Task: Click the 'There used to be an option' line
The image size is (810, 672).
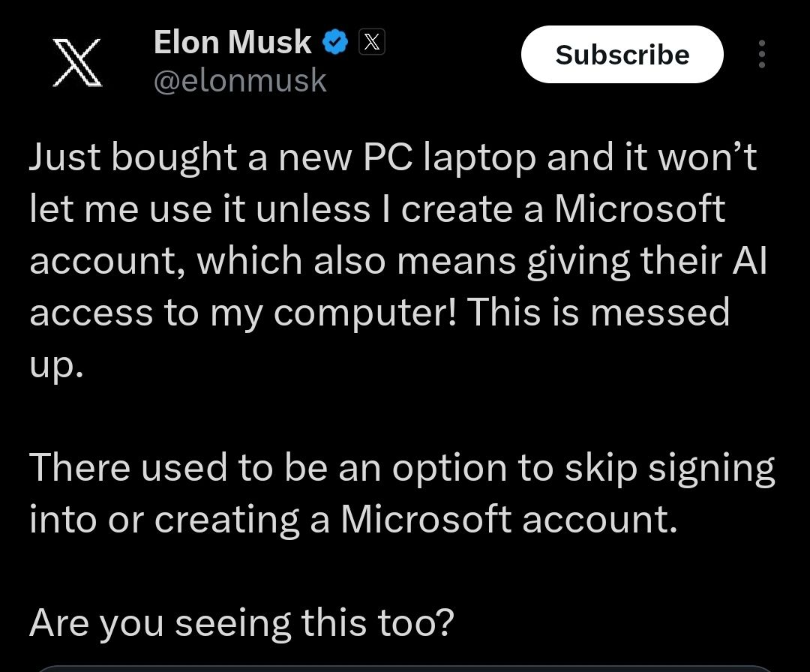Action: pos(403,469)
